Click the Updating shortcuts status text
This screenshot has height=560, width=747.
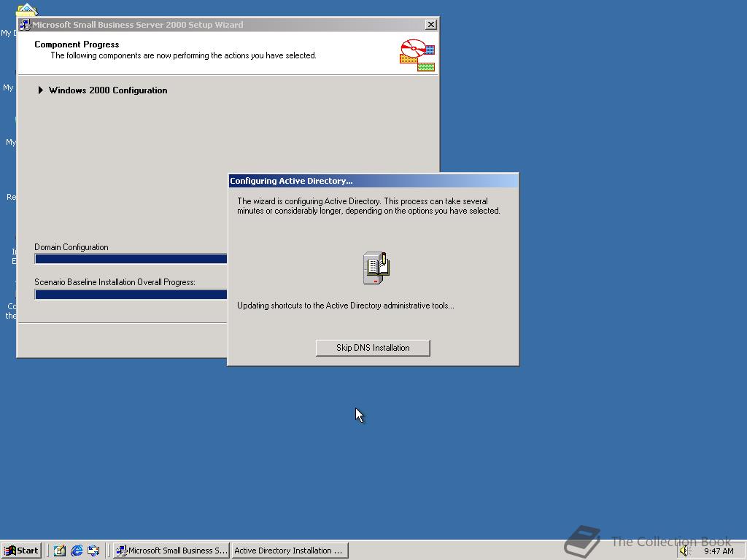pos(345,306)
